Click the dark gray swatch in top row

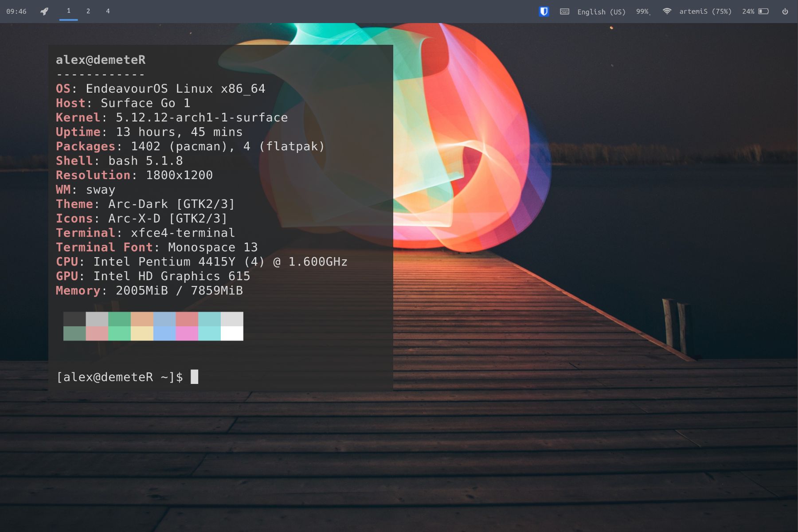(74, 319)
